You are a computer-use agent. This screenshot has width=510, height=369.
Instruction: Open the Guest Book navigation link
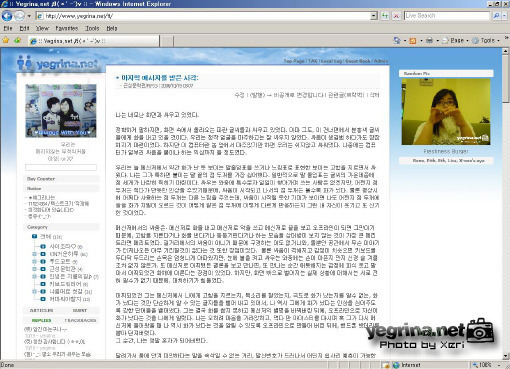(358, 61)
